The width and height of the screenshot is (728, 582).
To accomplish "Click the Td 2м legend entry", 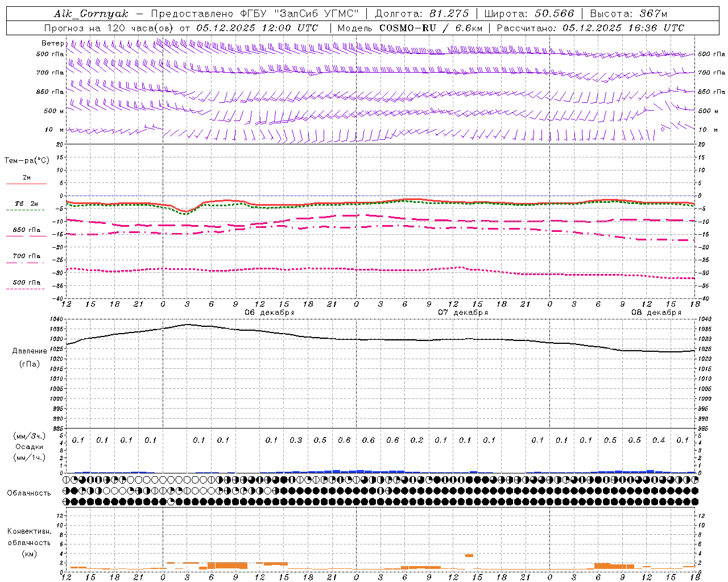I will (x=27, y=203).
